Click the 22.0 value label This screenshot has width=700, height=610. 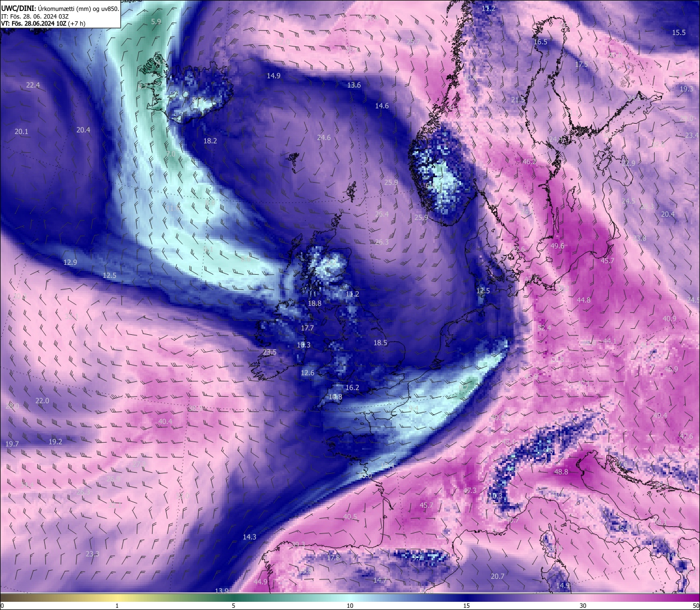(x=42, y=400)
